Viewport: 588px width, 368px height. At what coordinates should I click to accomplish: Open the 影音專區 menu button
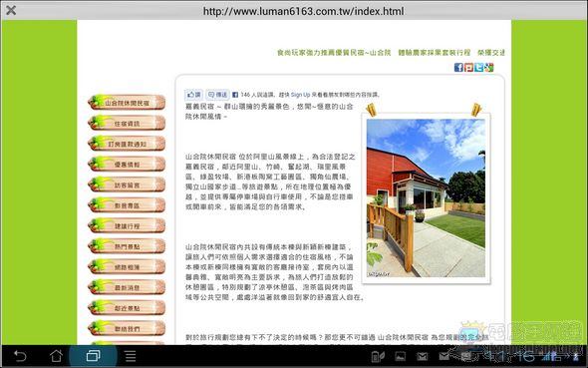coord(127,205)
